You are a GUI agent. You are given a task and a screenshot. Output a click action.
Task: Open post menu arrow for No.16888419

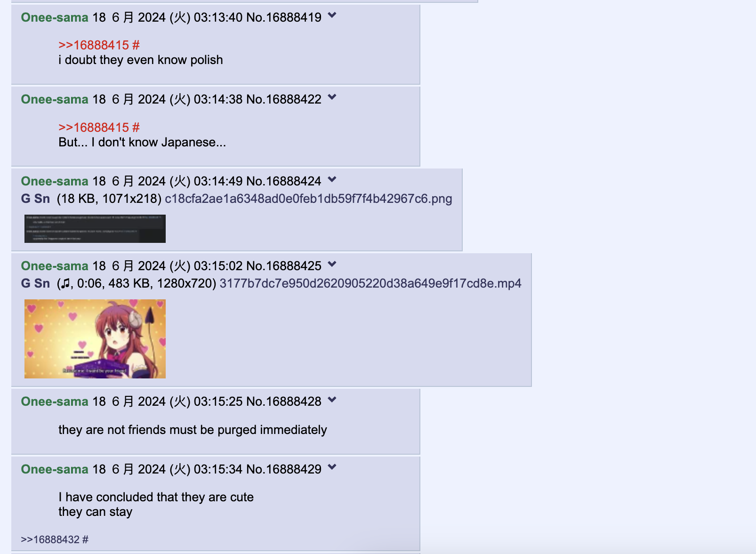(x=332, y=16)
